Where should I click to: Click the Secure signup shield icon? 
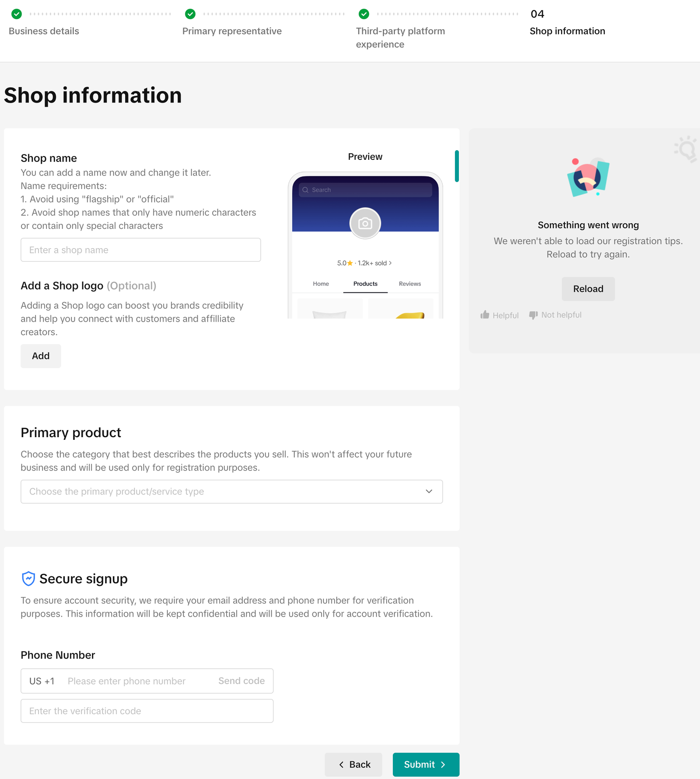pos(28,579)
